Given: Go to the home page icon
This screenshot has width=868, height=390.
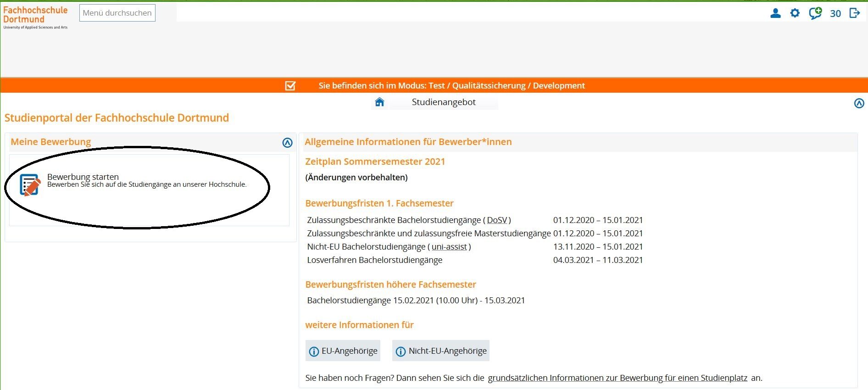Looking at the screenshot, I should 379,102.
